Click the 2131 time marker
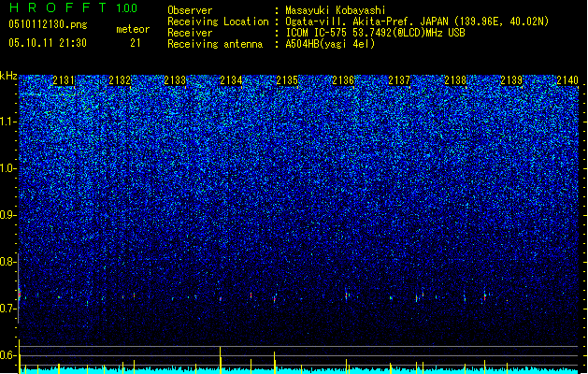The image size is (588, 374). pyautogui.click(x=64, y=80)
